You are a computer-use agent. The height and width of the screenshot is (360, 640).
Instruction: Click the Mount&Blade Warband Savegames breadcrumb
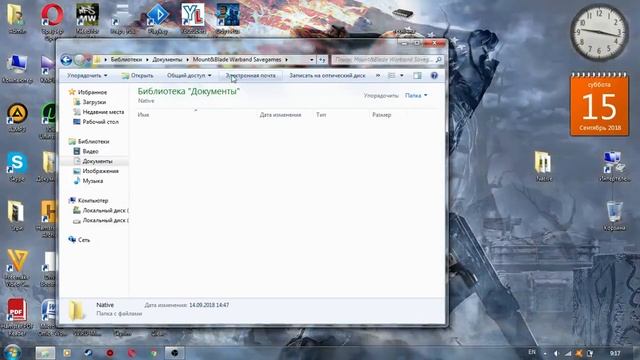(x=237, y=60)
